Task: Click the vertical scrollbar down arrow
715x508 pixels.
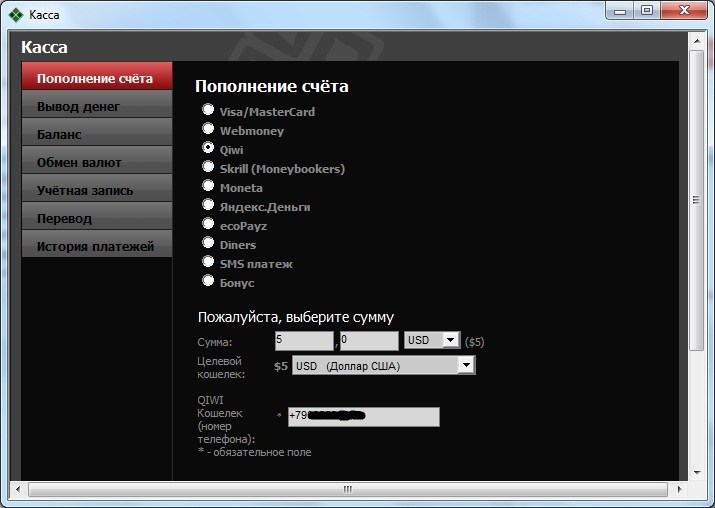Action: (696, 472)
